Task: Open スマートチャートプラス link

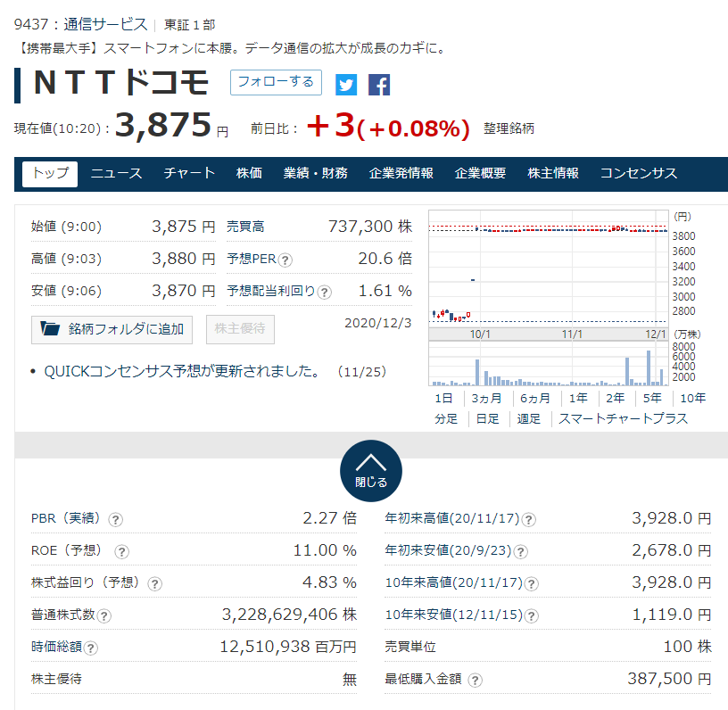Action: [623, 419]
